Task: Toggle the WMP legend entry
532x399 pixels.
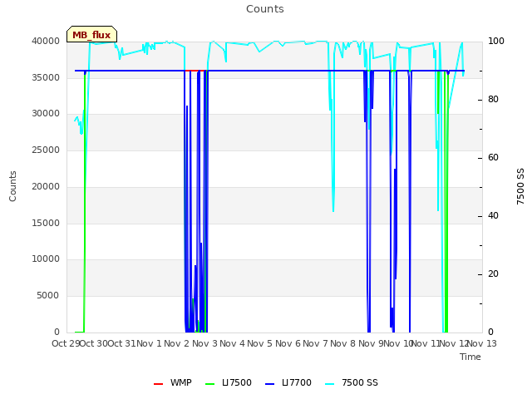Action: tap(173, 382)
